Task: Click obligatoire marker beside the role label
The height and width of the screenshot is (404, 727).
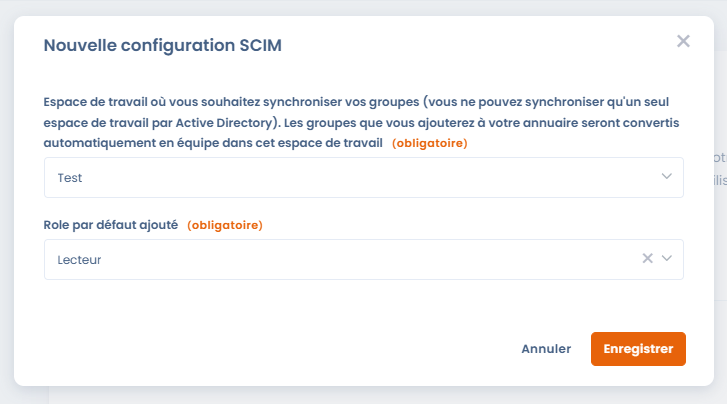Action: point(225,225)
